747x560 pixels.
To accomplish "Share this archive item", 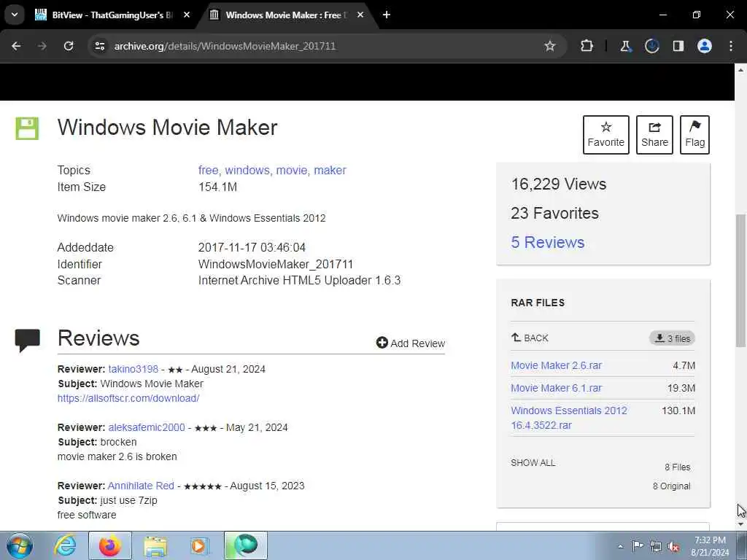I will pyautogui.click(x=654, y=135).
